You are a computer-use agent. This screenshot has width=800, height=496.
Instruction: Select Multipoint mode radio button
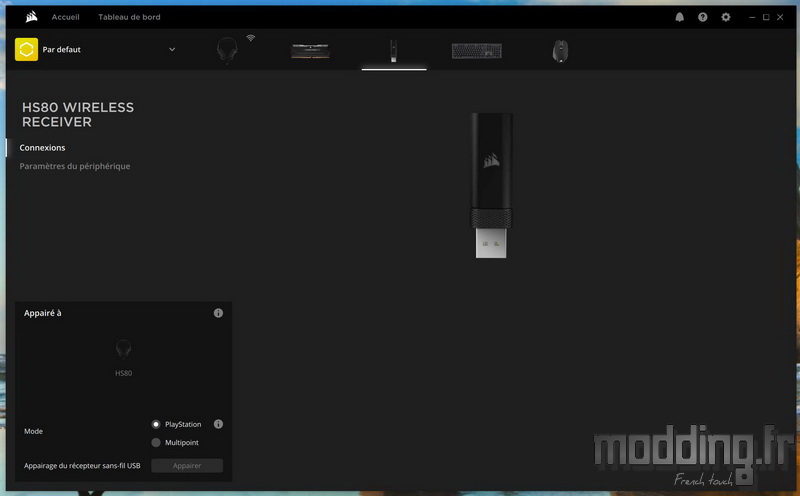pos(156,442)
